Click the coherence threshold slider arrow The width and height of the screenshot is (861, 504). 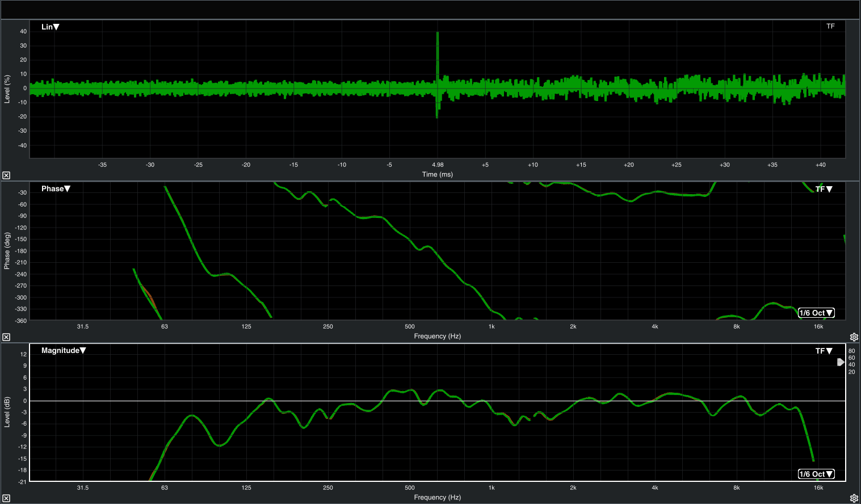click(841, 362)
